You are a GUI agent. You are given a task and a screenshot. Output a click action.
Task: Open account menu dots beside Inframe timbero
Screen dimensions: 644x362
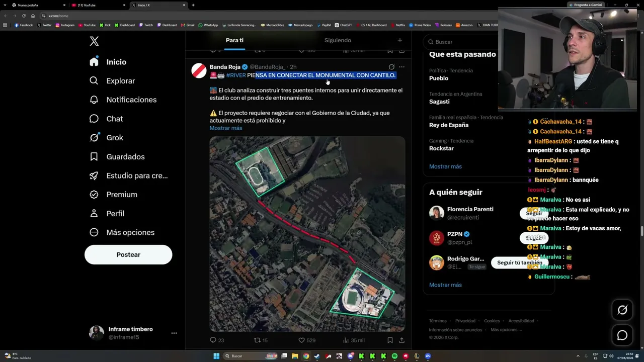coord(174,333)
